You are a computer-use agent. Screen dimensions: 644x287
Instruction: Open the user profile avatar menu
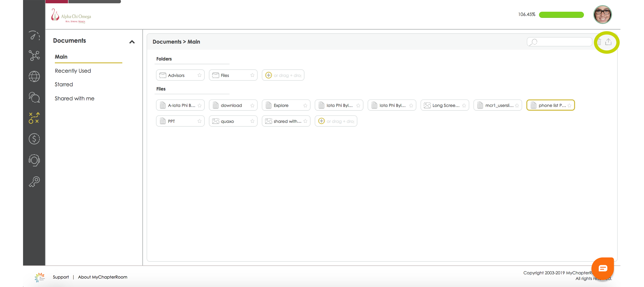pos(602,14)
